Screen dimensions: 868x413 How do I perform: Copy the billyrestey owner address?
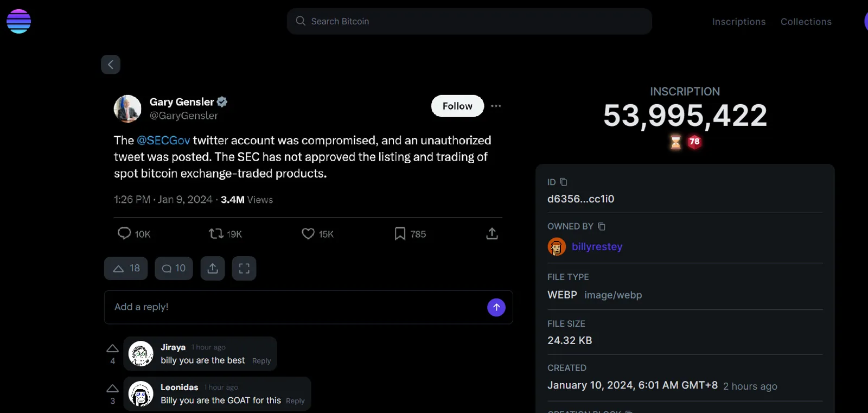pyautogui.click(x=601, y=226)
